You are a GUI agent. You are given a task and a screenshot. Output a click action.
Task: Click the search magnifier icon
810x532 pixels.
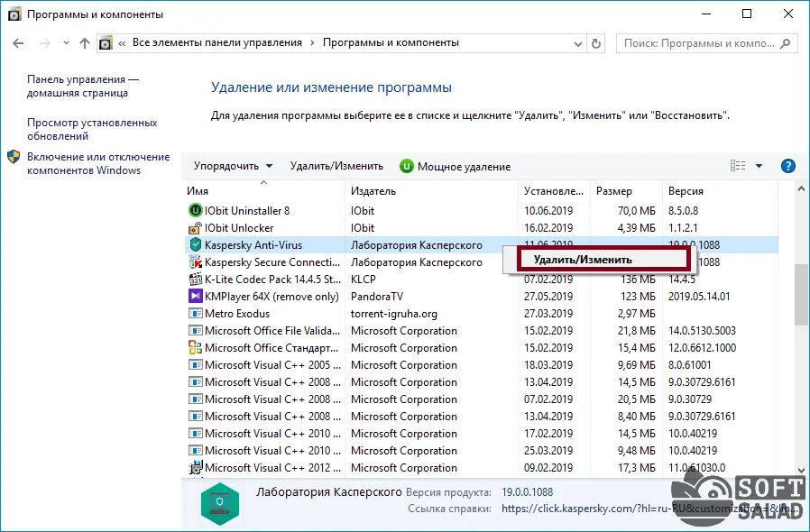[786, 43]
